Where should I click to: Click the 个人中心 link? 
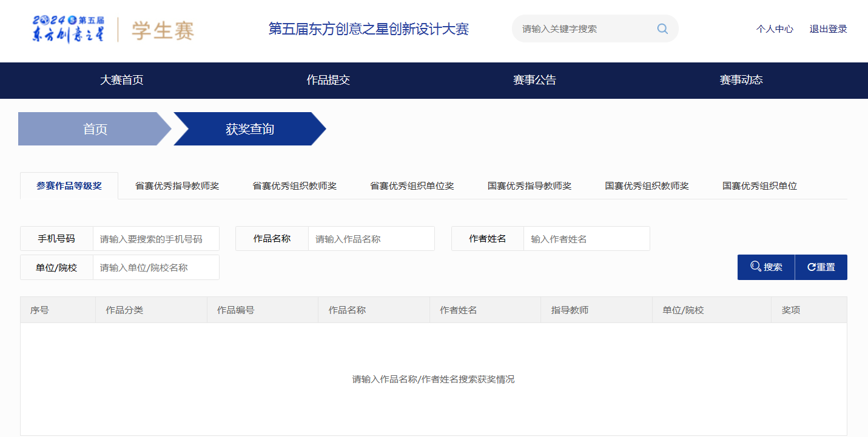tap(775, 29)
